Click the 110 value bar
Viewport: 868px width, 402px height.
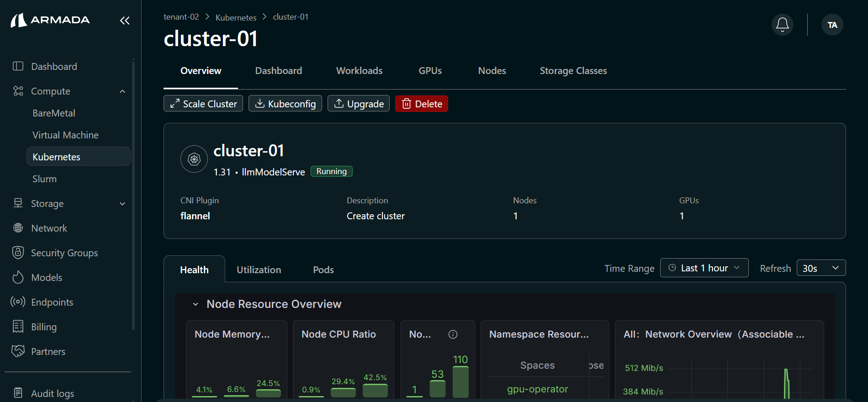click(460, 382)
